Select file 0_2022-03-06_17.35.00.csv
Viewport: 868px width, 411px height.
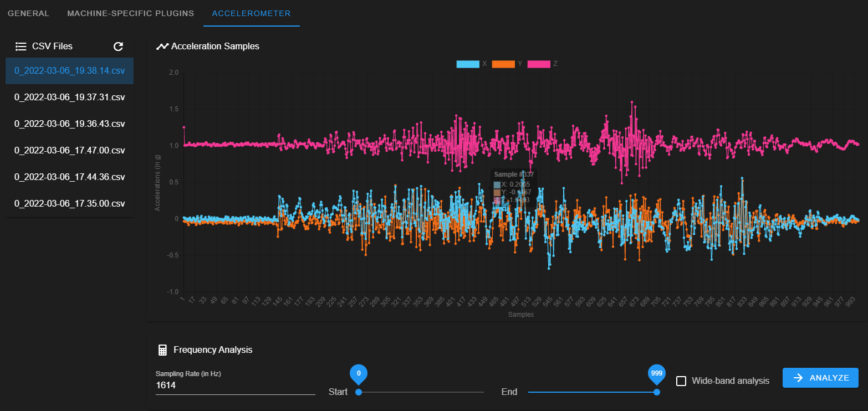(x=69, y=204)
